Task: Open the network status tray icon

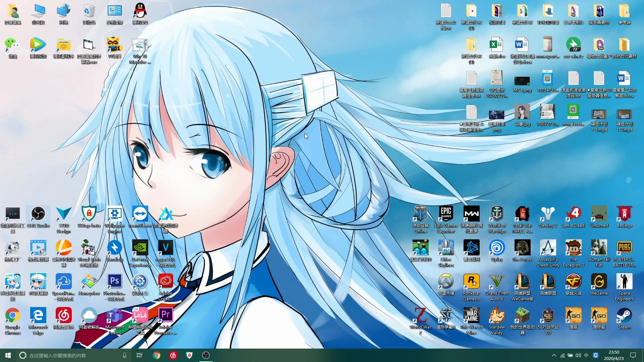Action: click(562, 355)
